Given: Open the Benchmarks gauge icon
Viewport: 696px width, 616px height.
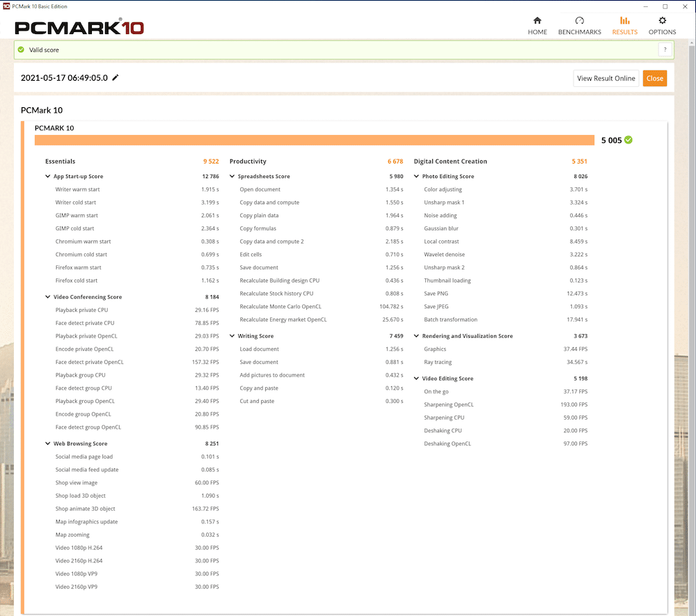Looking at the screenshot, I should click(x=579, y=20).
